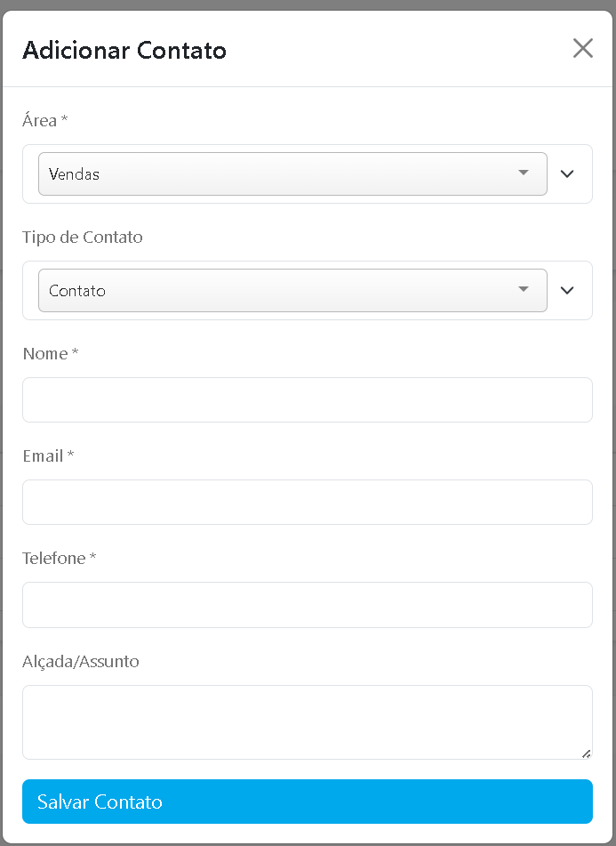Click the Adicionar Contato title text
This screenshot has width=616, height=846.
point(124,51)
